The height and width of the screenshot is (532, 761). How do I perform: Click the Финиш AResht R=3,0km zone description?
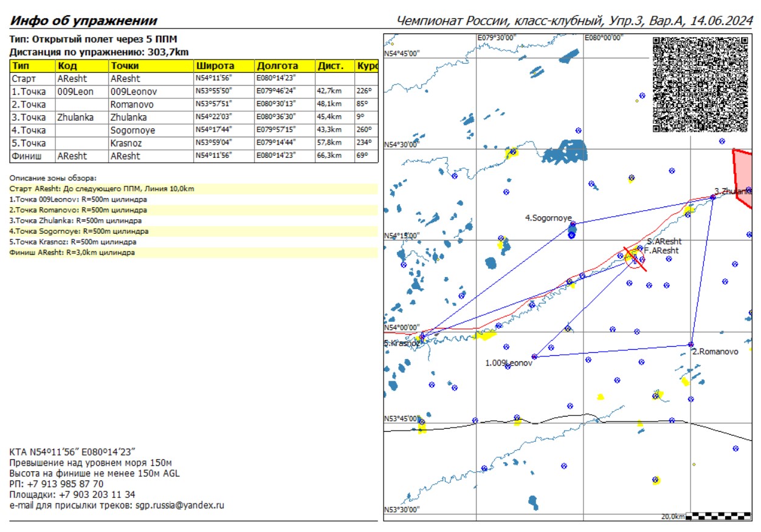72,253
